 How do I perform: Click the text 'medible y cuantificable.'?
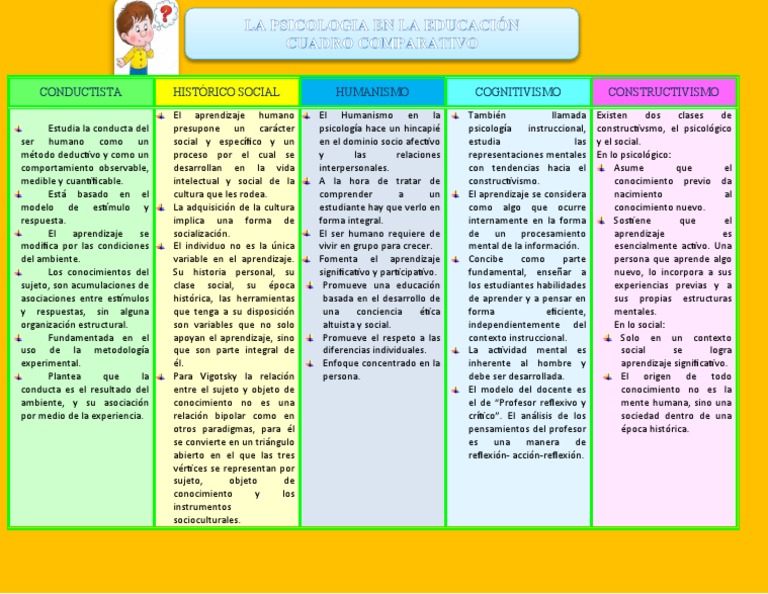[x=72, y=181]
